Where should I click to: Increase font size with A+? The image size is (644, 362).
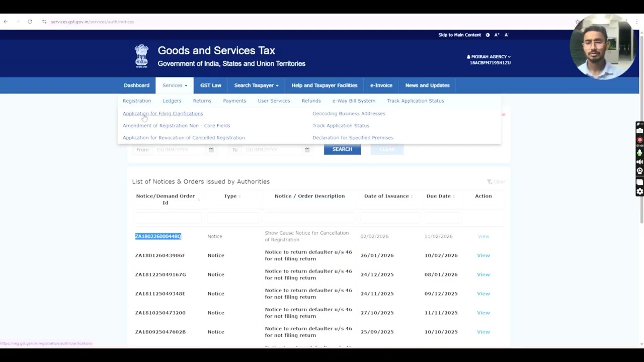tap(497, 35)
